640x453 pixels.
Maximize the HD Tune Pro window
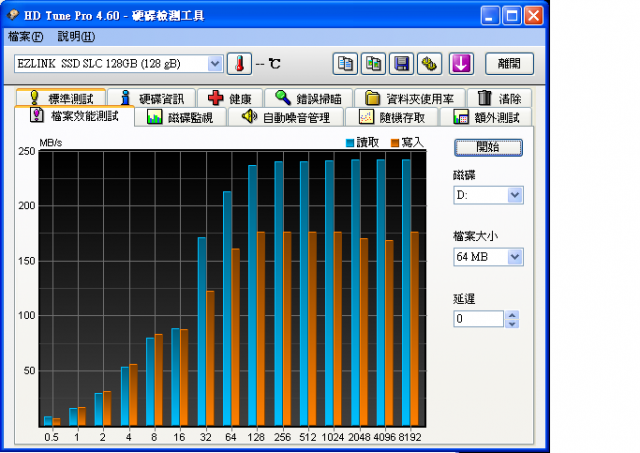512,16
